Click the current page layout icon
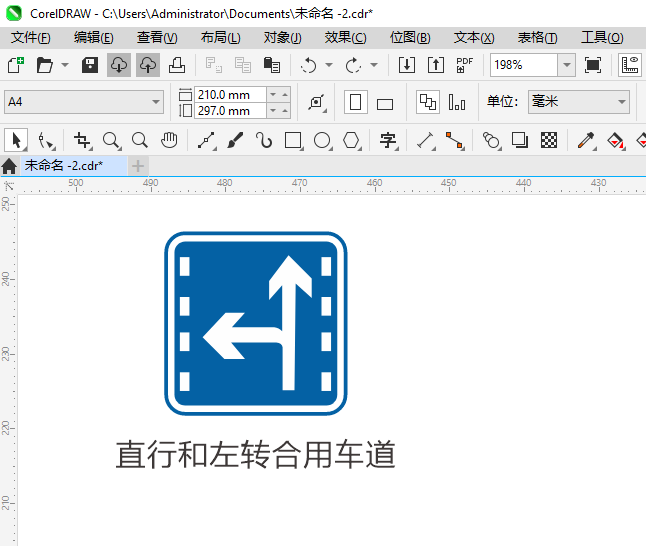 tap(457, 102)
